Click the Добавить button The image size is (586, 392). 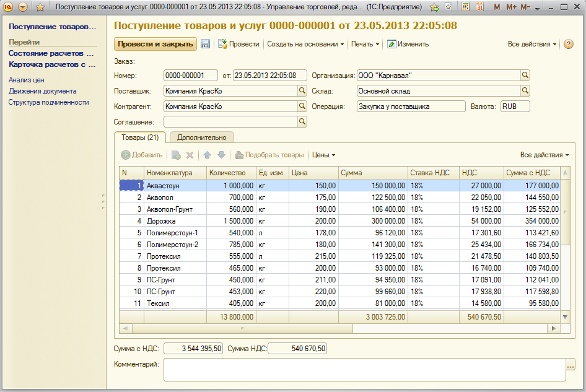click(142, 155)
